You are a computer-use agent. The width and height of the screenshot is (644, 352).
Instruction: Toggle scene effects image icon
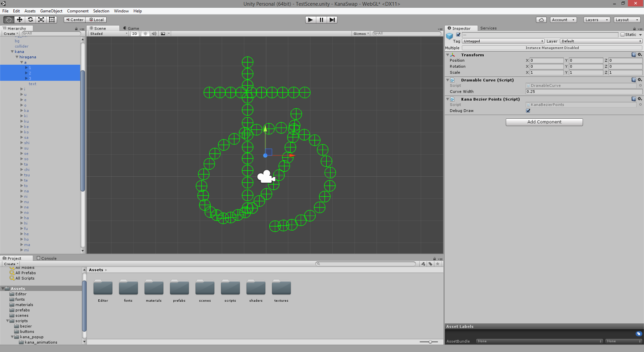pyautogui.click(x=163, y=34)
